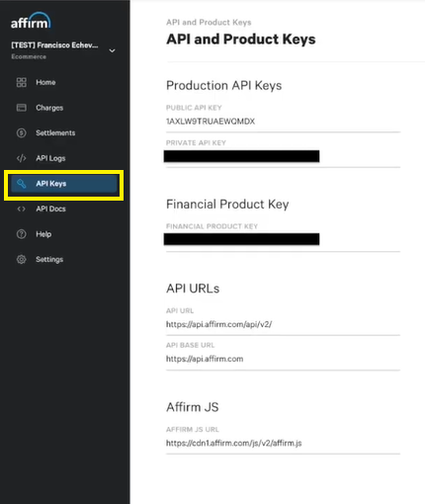425x504 pixels.
Task: Click the Settings gear icon
Action: click(22, 260)
